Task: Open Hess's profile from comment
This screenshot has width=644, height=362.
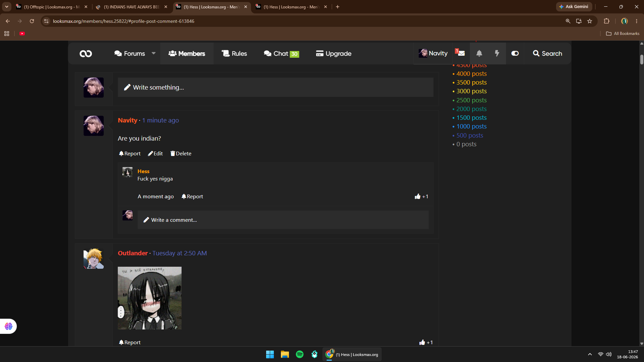Action: [x=143, y=171]
